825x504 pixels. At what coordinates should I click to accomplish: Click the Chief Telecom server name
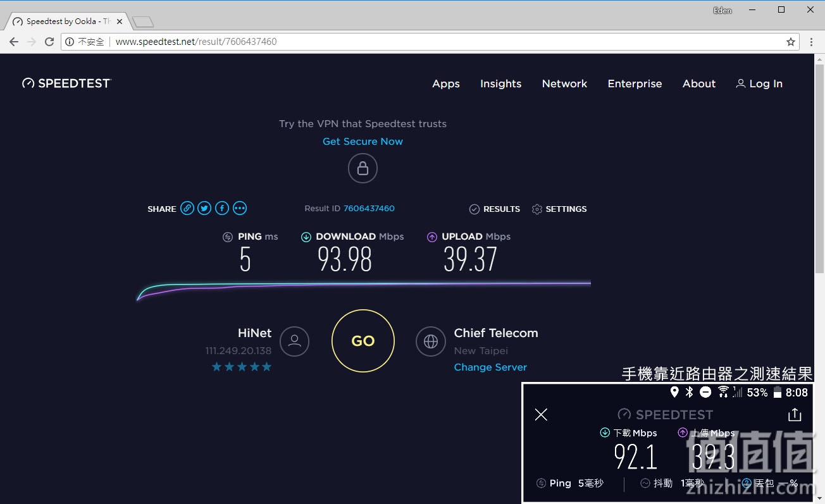tap(496, 333)
